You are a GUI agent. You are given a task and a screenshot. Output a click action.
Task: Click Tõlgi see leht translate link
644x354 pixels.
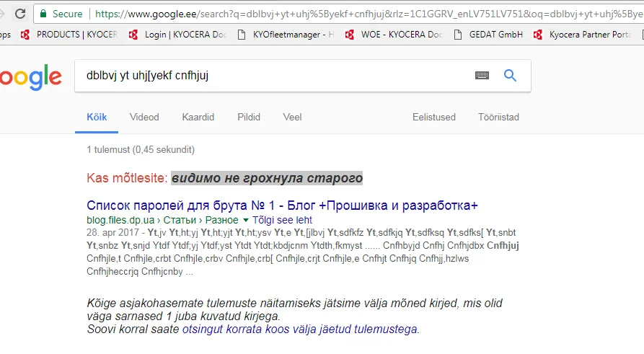click(282, 220)
